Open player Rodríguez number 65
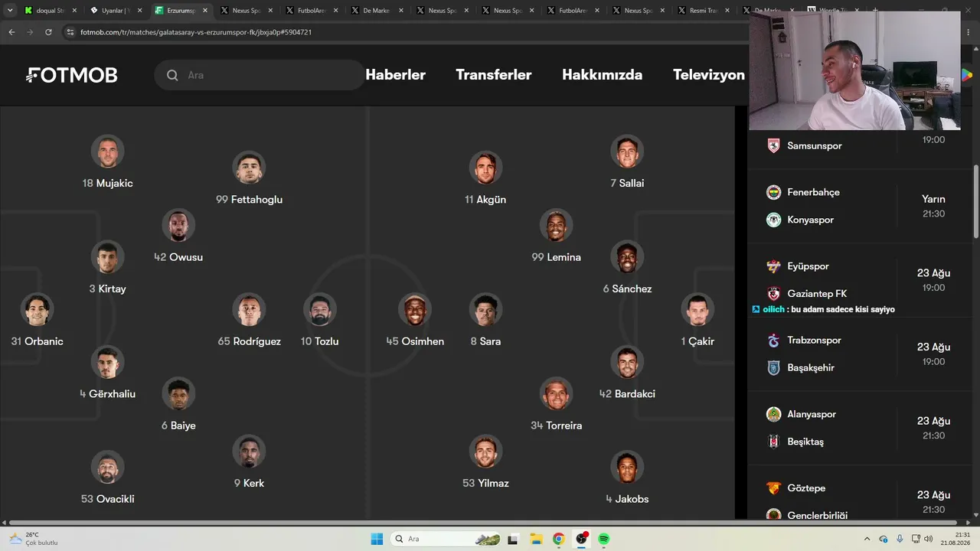The height and width of the screenshot is (551, 980). [249, 320]
